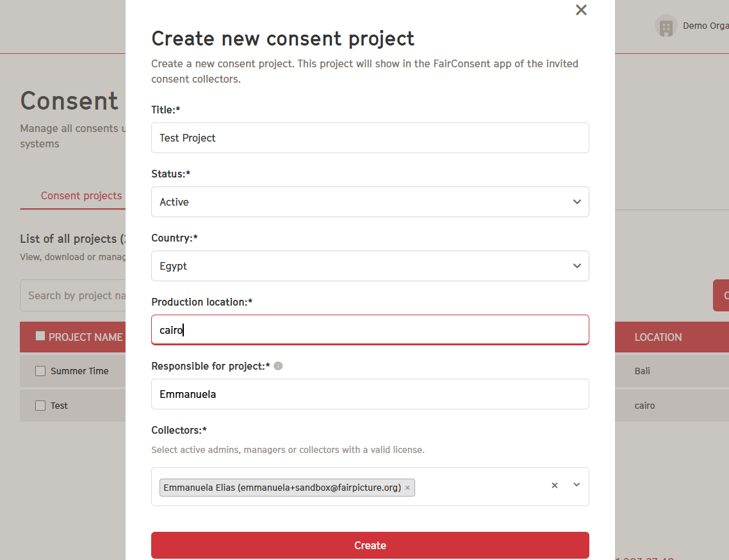Click the Title input field
Image resolution: width=729 pixels, height=560 pixels.
(370, 138)
